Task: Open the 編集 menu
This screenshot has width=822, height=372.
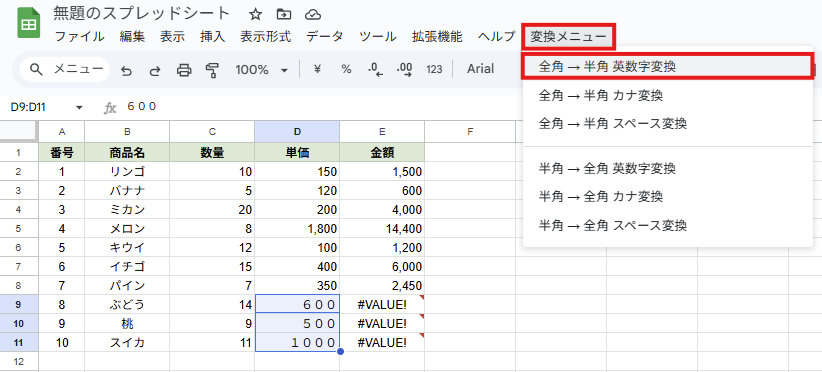Action: [132, 37]
